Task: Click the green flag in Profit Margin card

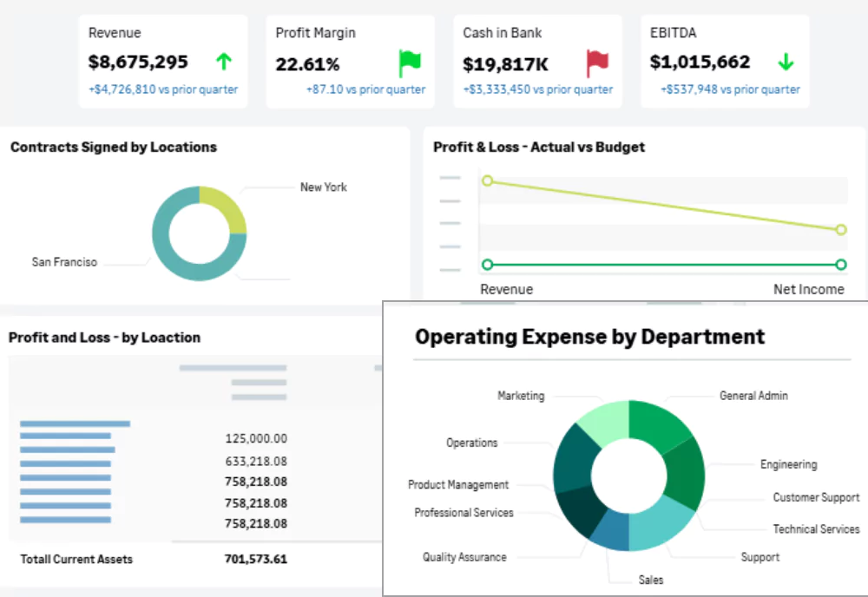Action: coord(410,62)
